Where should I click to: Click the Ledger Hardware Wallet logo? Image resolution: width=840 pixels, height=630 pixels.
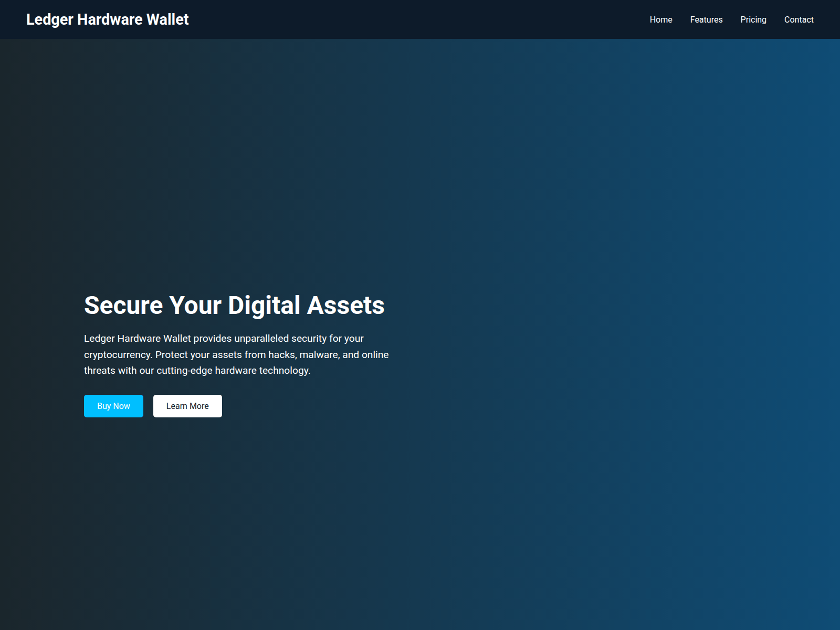pyautogui.click(x=108, y=19)
